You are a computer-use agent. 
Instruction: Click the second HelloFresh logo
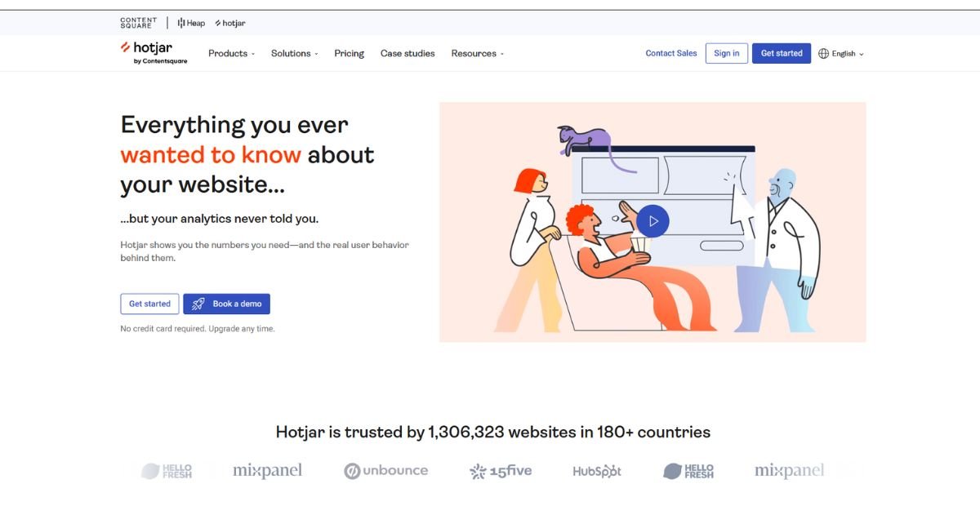(x=688, y=471)
